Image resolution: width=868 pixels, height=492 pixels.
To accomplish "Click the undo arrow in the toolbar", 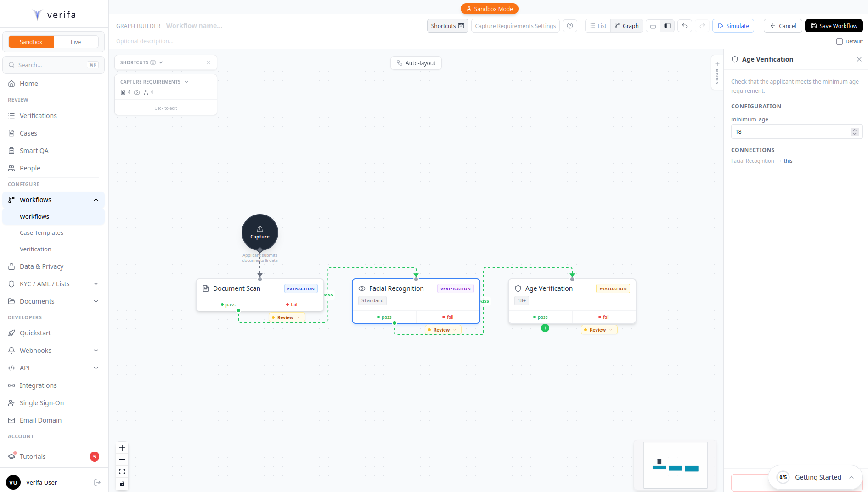I will pyautogui.click(x=684, y=26).
